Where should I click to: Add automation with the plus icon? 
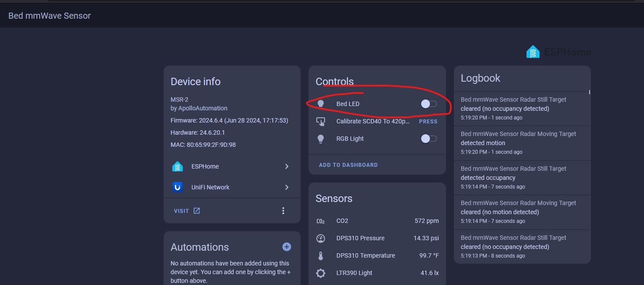[287, 247]
